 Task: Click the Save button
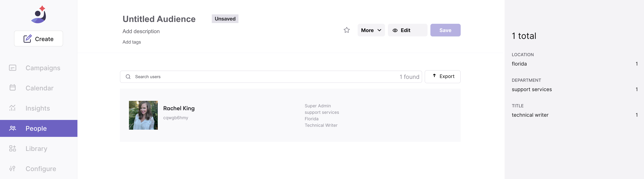point(445,30)
